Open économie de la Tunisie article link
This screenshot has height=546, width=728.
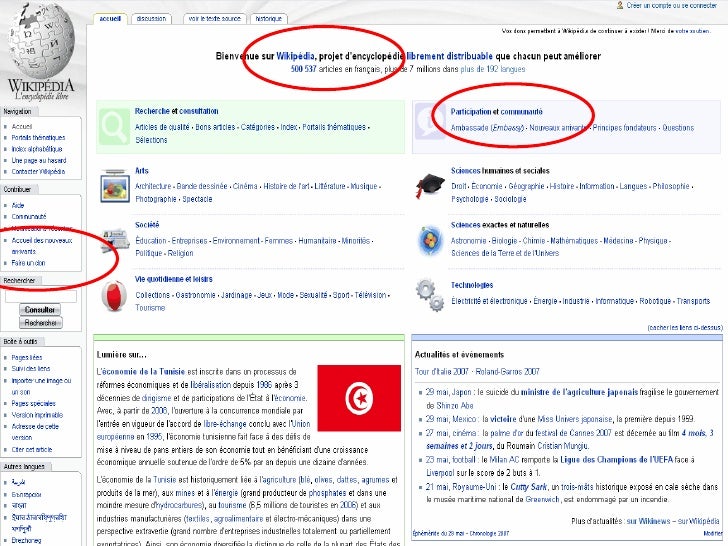tap(143, 371)
